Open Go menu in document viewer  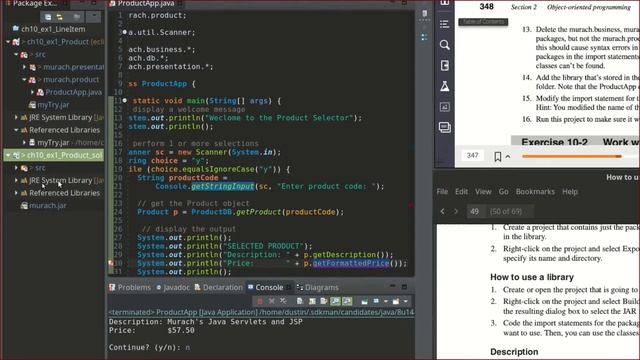click(x=503, y=191)
